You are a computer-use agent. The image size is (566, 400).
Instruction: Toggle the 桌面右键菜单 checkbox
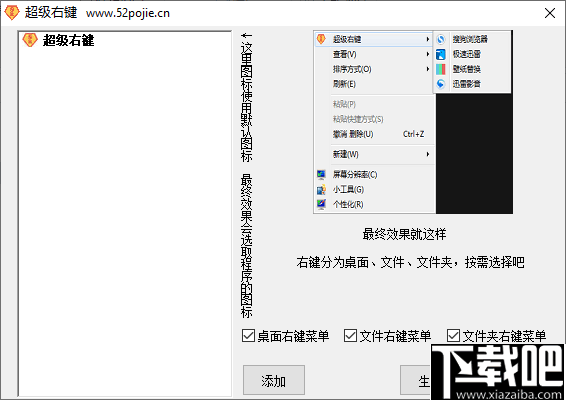(248, 336)
